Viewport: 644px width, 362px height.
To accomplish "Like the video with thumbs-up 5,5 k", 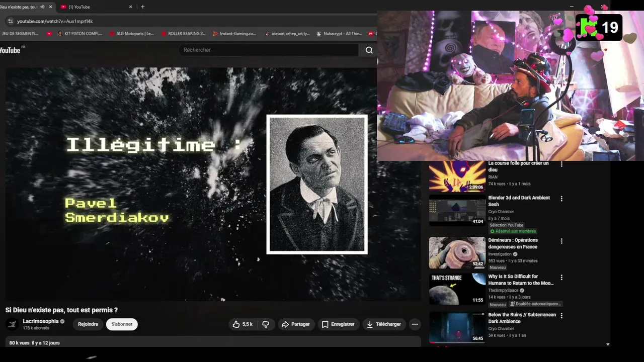I will click(x=243, y=324).
